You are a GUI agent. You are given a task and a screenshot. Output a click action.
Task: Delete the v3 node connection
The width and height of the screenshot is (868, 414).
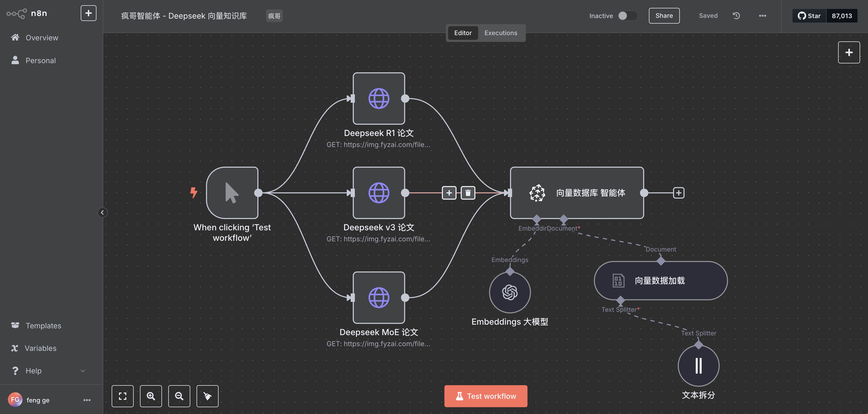pos(468,193)
